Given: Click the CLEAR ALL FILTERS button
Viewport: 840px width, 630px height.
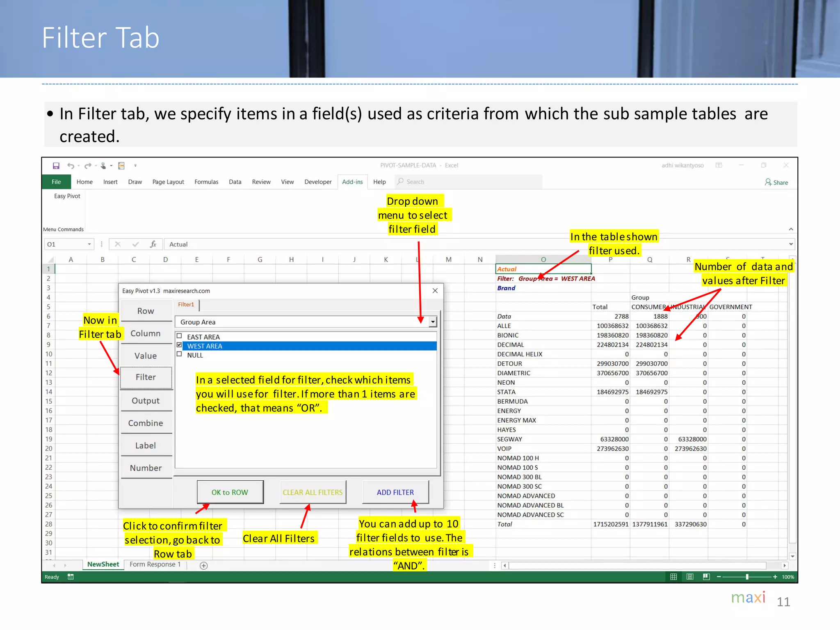Looking at the screenshot, I should pos(313,492).
